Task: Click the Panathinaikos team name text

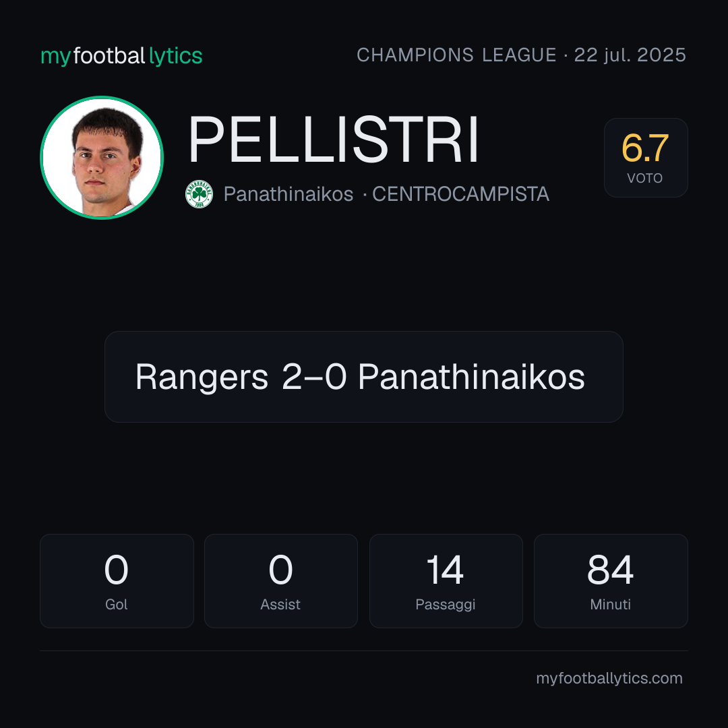Action: (x=289, y=194)
